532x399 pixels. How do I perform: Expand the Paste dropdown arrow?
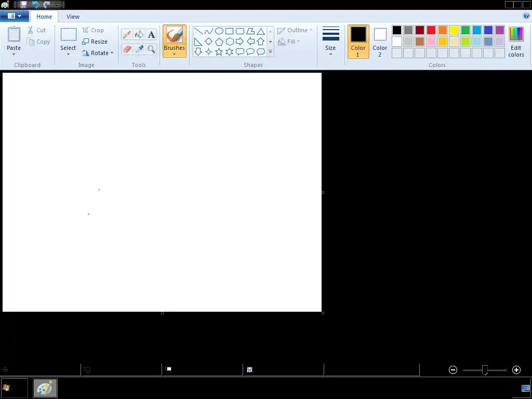coord(14,54)
